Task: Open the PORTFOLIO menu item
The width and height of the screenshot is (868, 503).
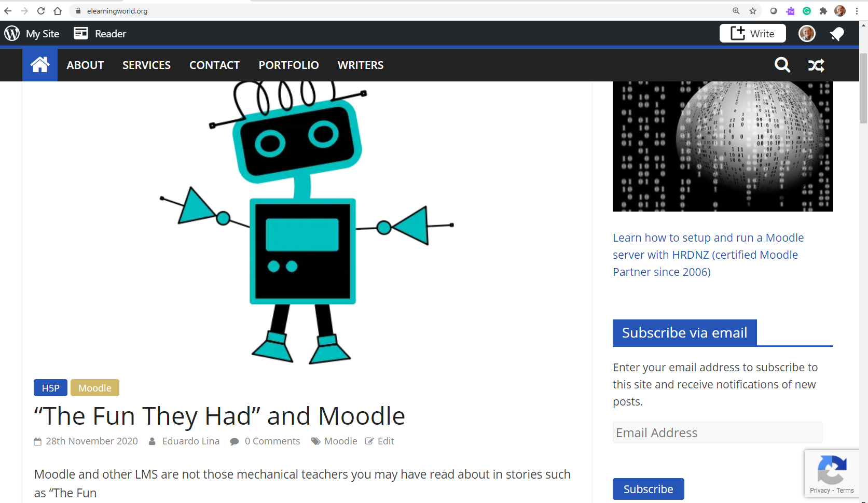Action: click(289, 65)
